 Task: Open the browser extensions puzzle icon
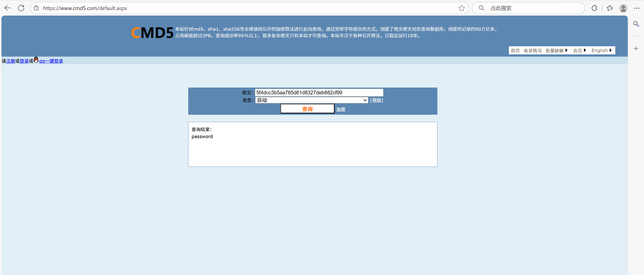(594, 8)
